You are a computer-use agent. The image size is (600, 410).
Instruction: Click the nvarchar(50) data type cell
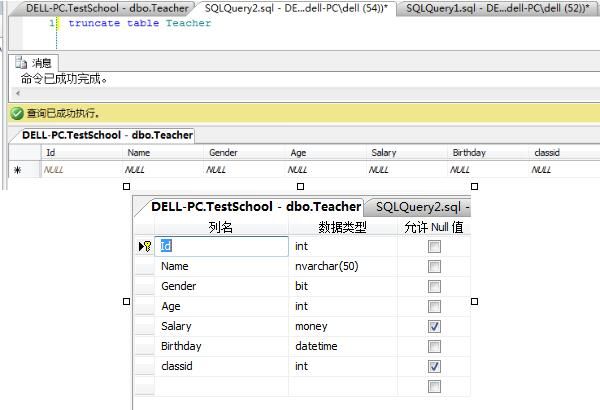[343, 266]
